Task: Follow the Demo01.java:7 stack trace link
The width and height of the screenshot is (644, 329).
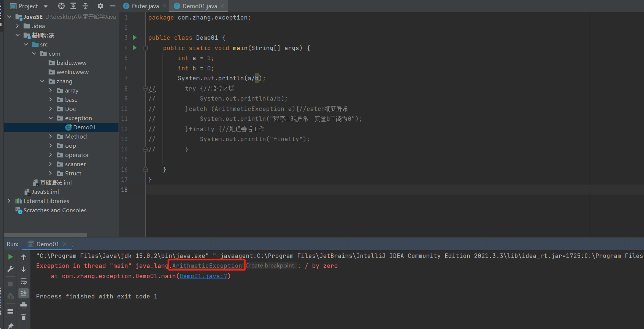Action: click(204, 276)
